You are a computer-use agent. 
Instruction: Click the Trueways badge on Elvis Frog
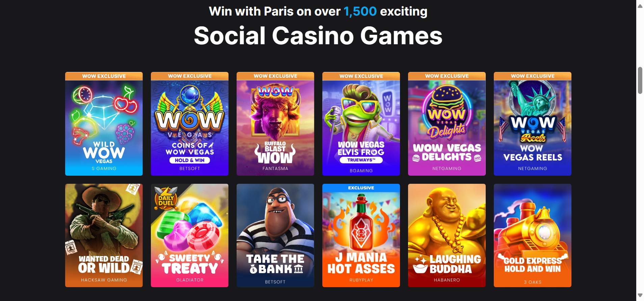(361, 160)
